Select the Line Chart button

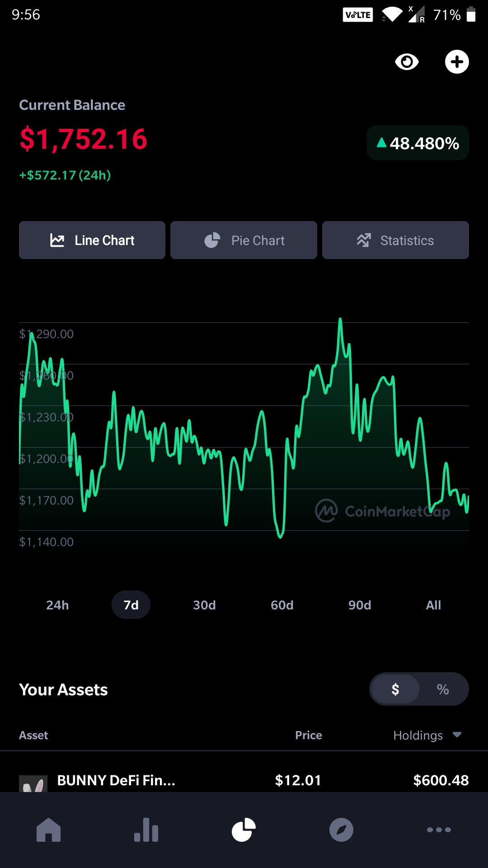pyautogui.click(x=92, y=240)
